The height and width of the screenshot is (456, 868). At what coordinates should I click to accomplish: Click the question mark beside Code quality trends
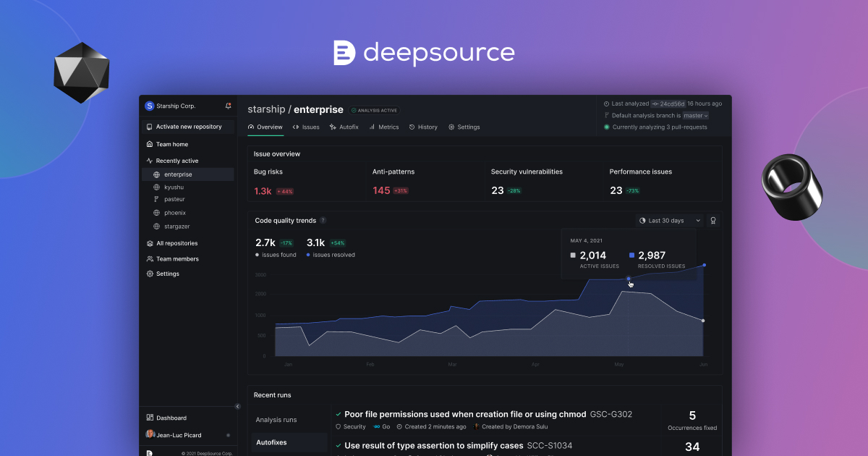pyautogui.click(x=323, y=221)
